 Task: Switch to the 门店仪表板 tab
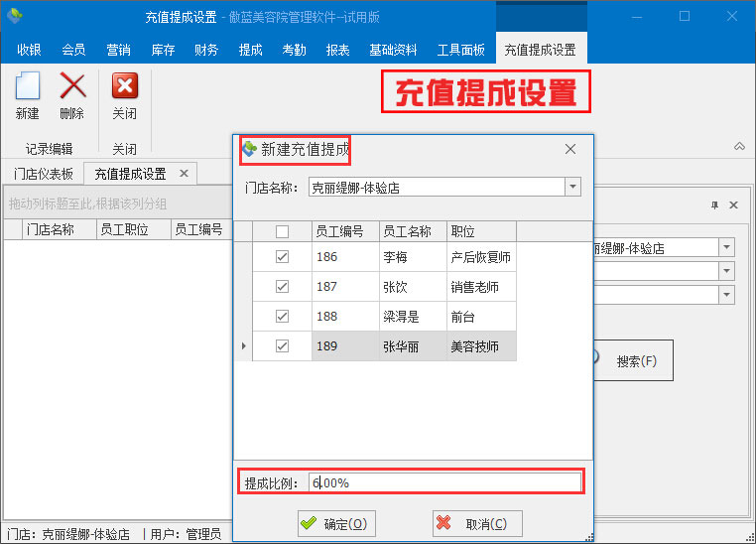[x=44, y=174]
